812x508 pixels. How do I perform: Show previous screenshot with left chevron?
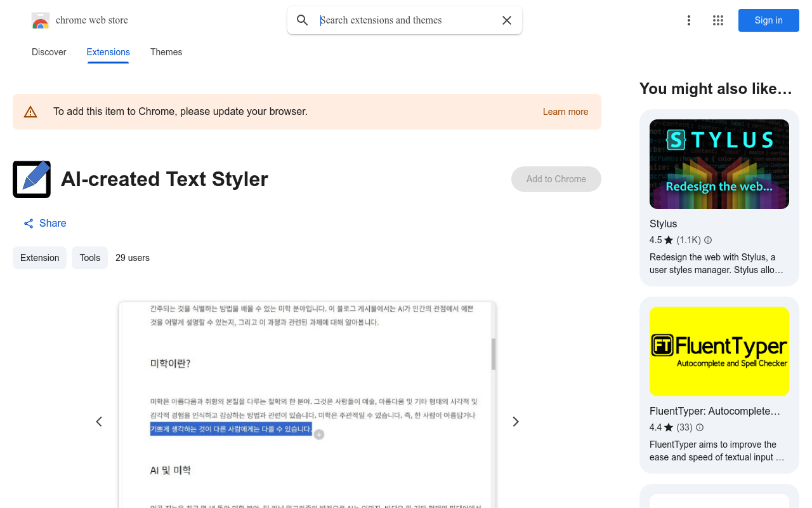(99, 422)
